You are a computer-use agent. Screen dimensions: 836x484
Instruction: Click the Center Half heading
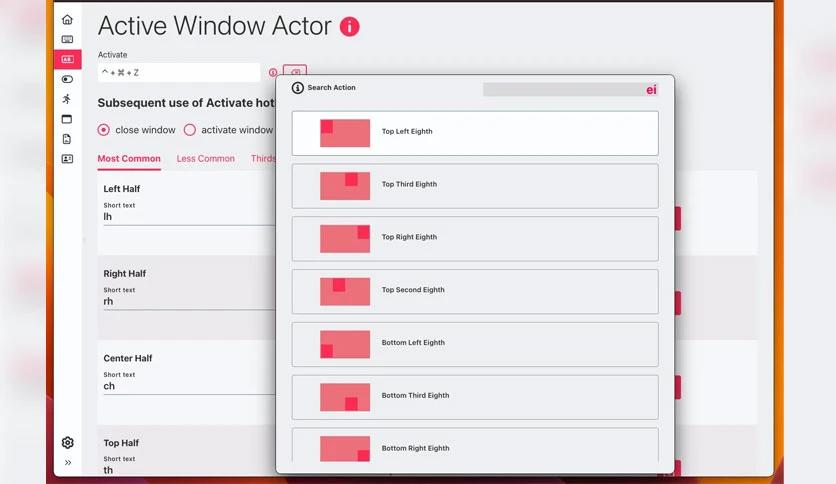coord(128,358)
